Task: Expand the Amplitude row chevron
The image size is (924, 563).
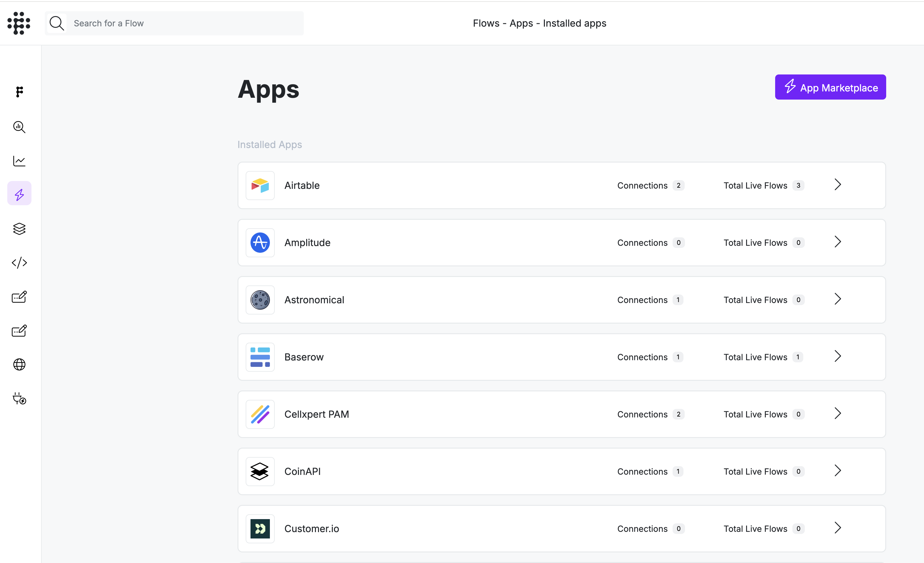Action: coord(838,242)
